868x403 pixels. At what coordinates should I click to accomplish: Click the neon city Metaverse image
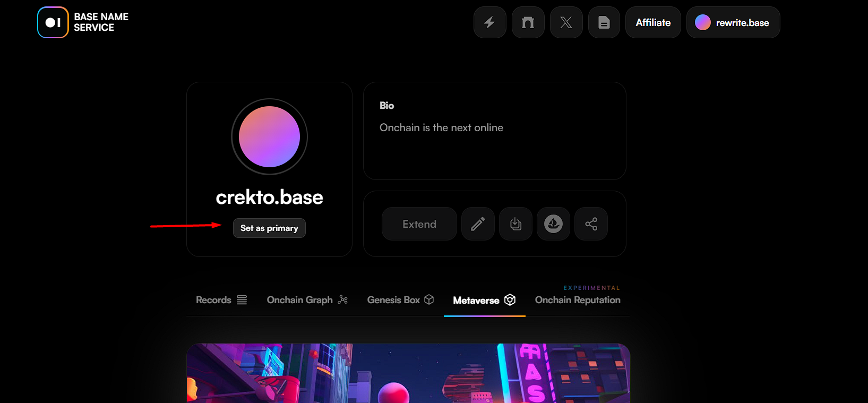(408, 373)
